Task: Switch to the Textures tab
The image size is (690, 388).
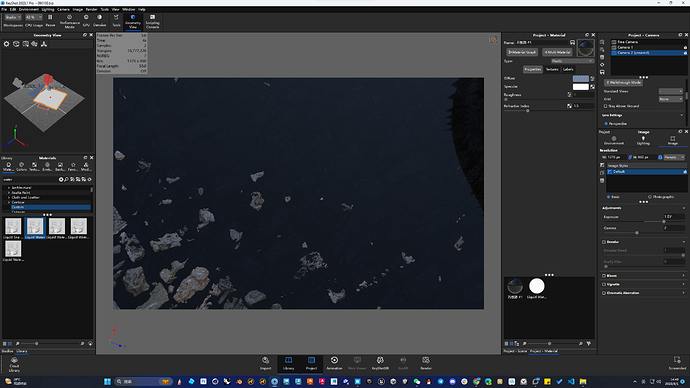Action: pyautogui.click(x=552, y=69)
